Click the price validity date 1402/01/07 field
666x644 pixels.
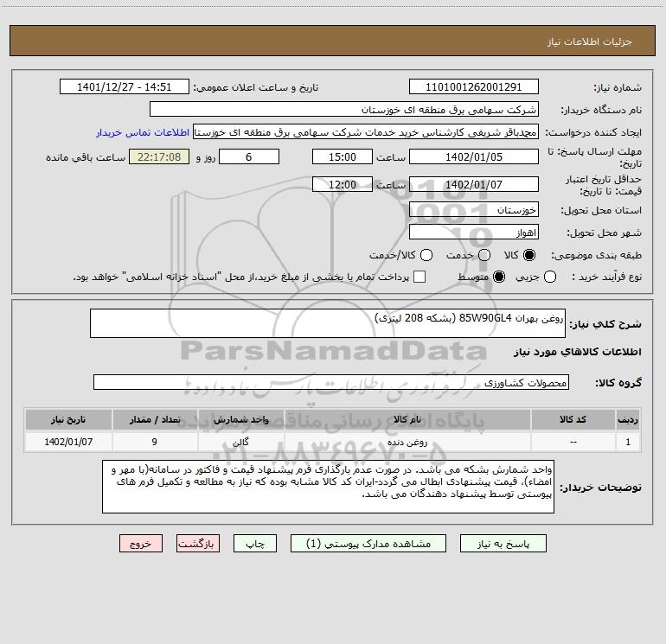[474, 184]
